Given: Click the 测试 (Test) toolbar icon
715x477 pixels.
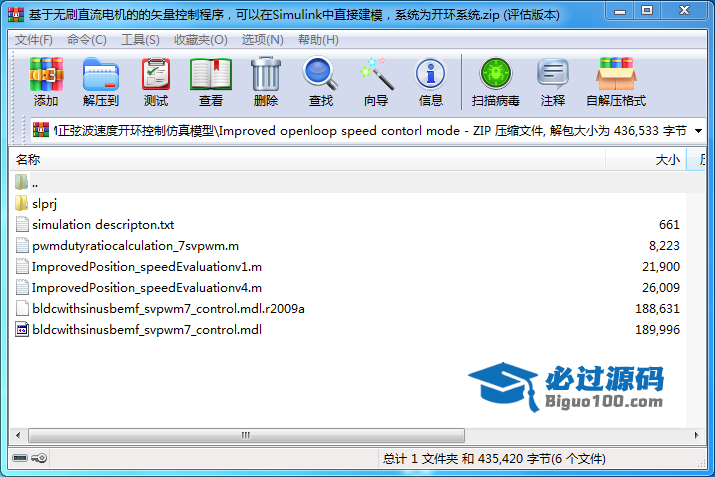Looking at the screenshot, I should click(156, 74).
